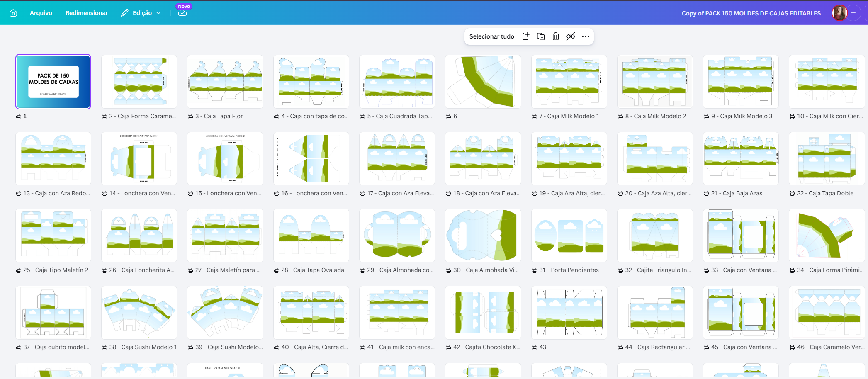Click the label 7 - Caja Milk Modelo 1
The image size is (868, 379).
point(569,117)
